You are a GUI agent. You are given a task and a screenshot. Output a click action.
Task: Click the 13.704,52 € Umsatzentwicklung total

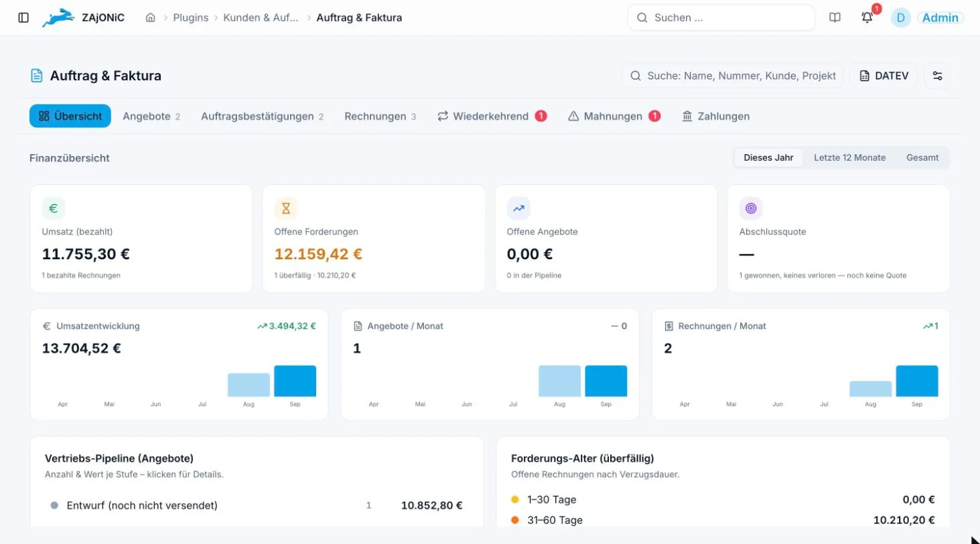82,348
